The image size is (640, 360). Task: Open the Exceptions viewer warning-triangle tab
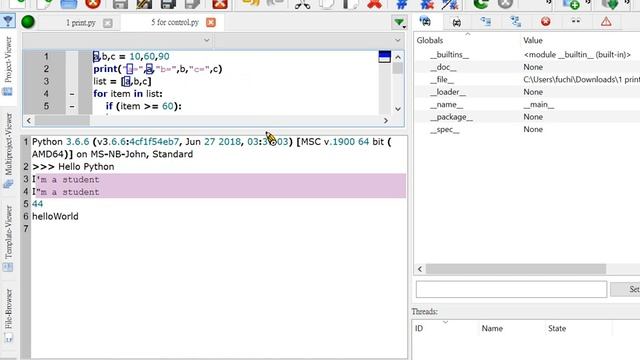[606, 22]
